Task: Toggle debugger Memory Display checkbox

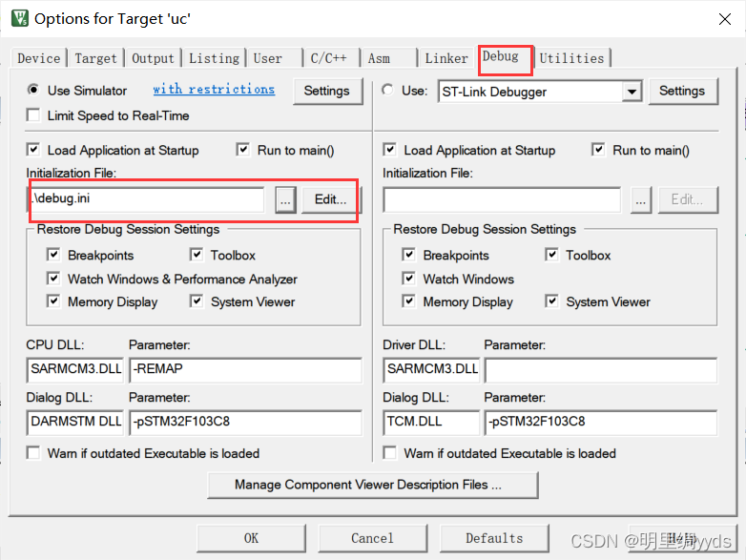Action: click(x=408, y=301)
